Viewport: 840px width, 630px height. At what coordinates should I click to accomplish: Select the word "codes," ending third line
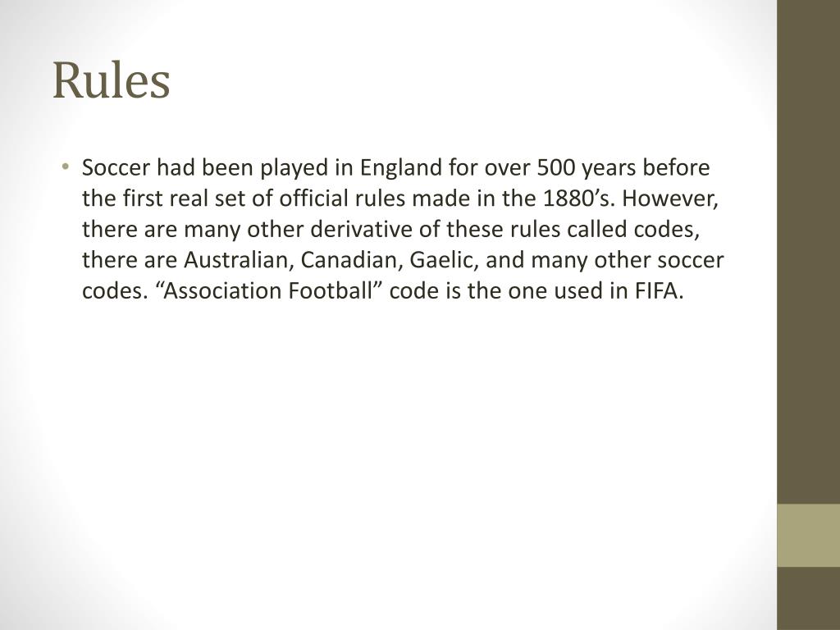(667, 230)
